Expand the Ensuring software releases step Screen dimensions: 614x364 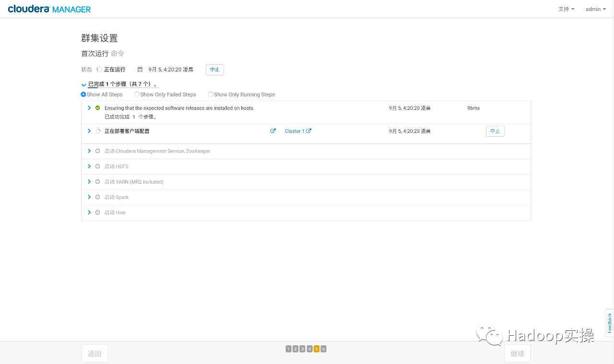point(89,108)
